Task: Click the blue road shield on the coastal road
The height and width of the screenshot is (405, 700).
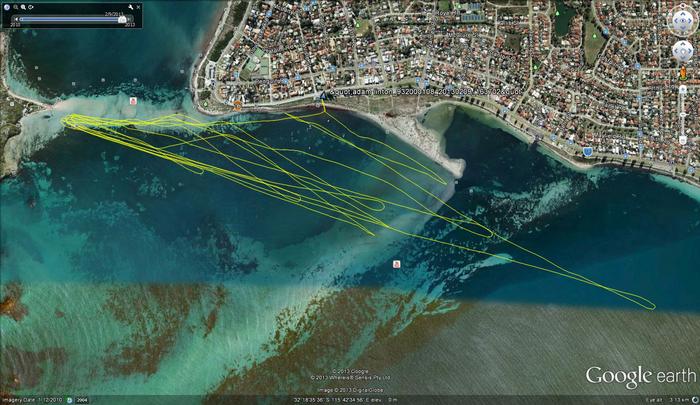Action: click(x=587, y=151)
